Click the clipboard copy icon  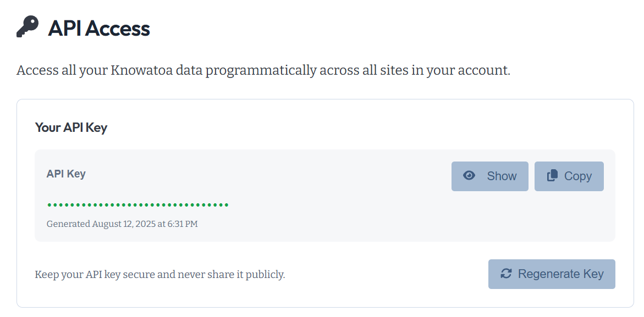point(552,176)
